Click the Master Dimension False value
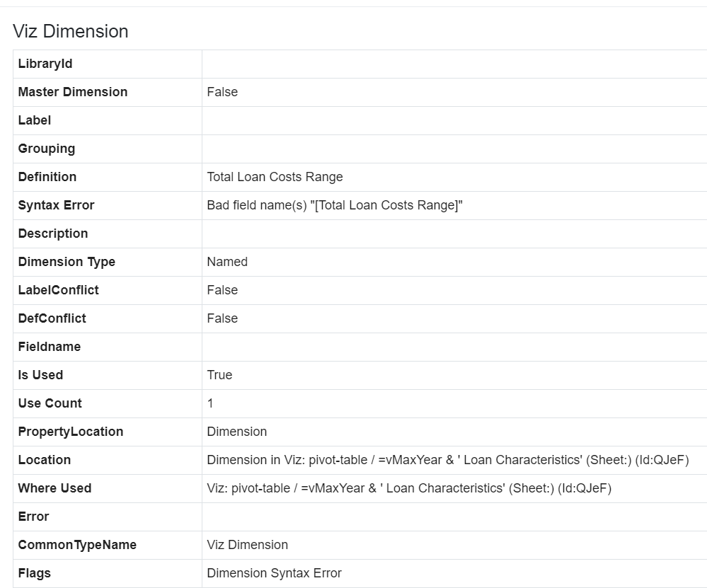Viewport: 707px width, 588px height. (x=222, y=92)
